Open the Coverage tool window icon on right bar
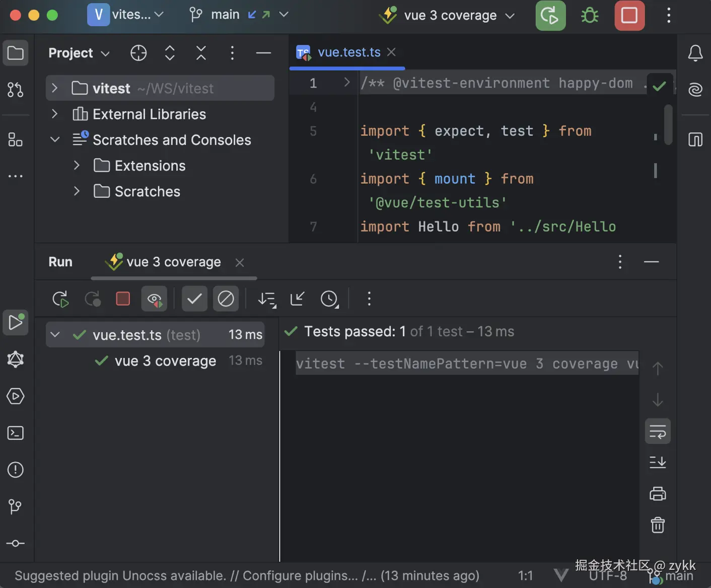The image size is (711, 588). pyautogui.click(x=695, y=139)
